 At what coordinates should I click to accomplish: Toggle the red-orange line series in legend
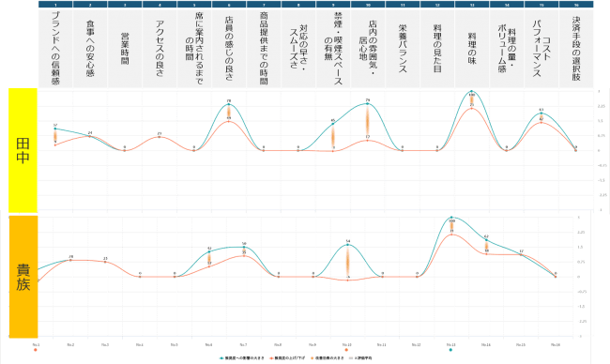click(x=287, y=358)
